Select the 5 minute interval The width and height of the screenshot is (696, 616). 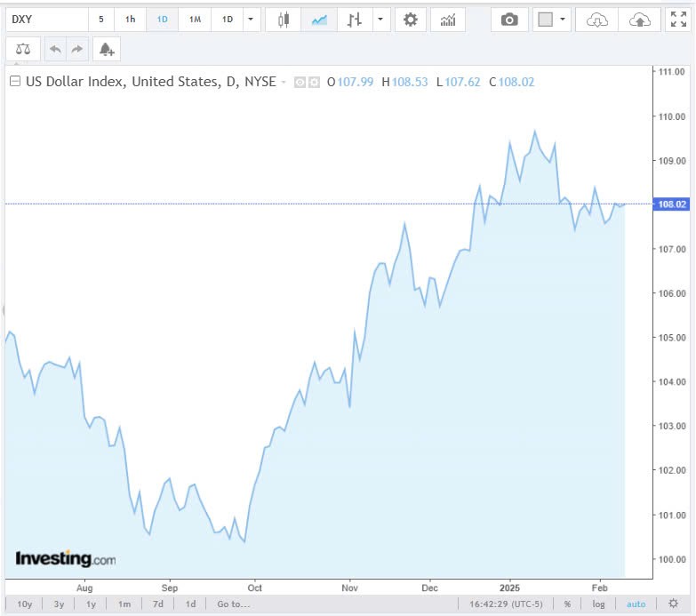coord(101,20)
